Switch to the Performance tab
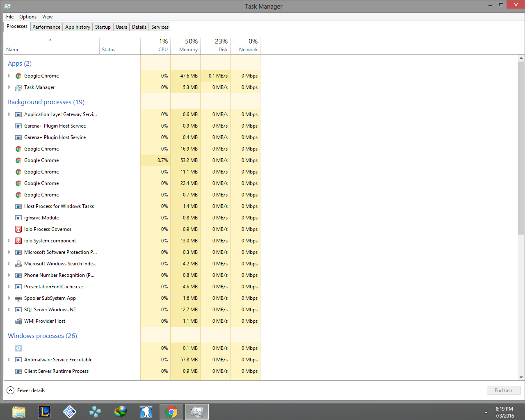This screenshot has width=525, height=420. pos(46,27)
